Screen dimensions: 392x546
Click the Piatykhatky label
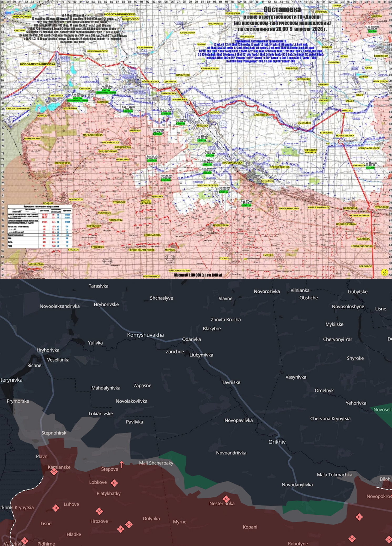coord(109,493)
